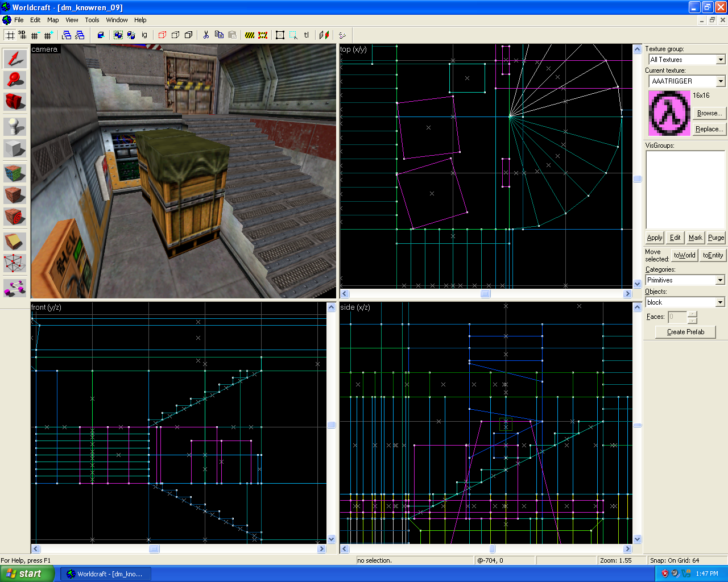This screenshot has width=728, height=582.
Task: Select the red arrow Selection tool
Action: pos(15,59)
